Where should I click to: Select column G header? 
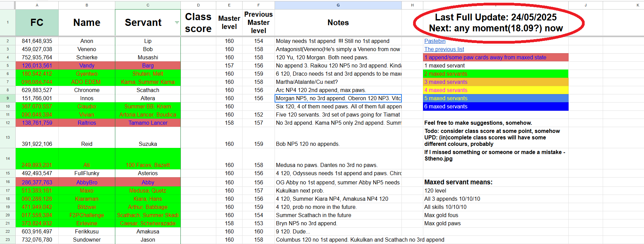tap(338, 5)
